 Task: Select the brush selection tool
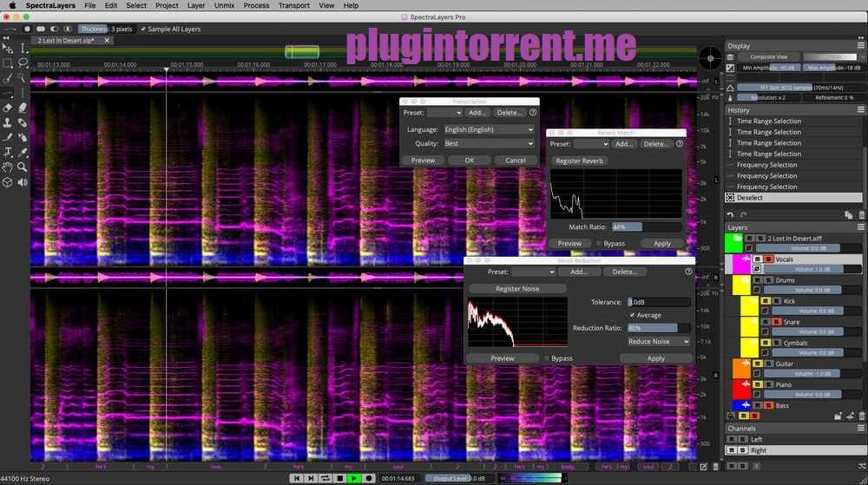click(x=7, y=79)
